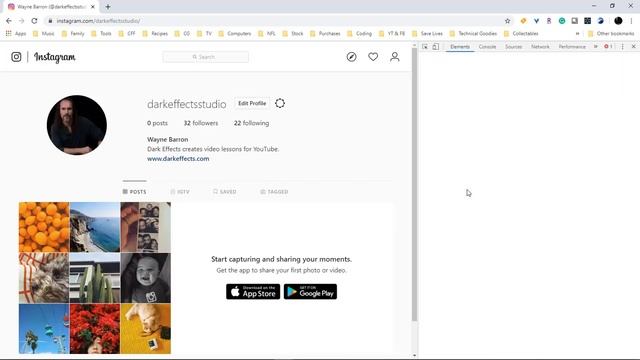Open the Collectables bookmarks folder
This screenshot has height=360, width=640.
[521, 33]
